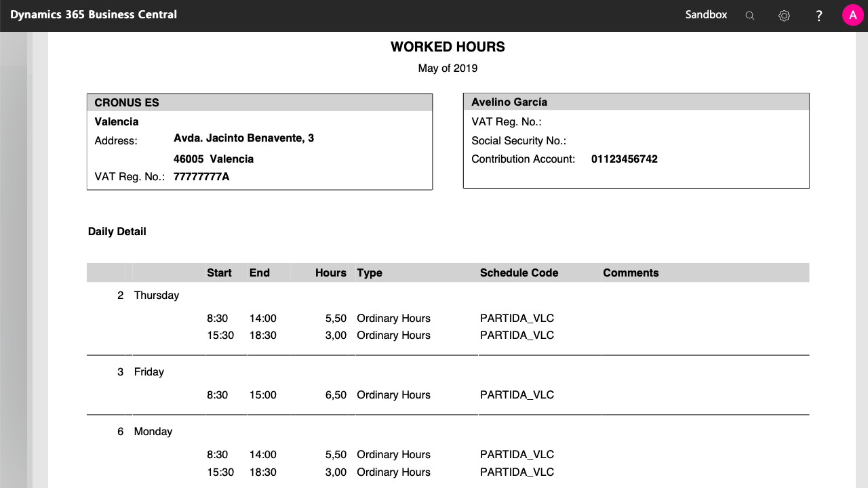
Task: Select the Monday day row label
Action: coord(153,432)
